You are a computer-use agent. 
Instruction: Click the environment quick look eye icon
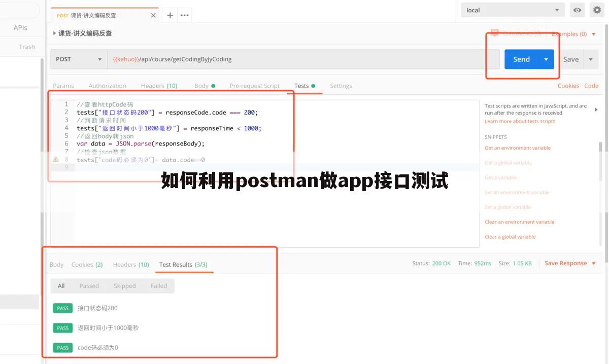577,10
